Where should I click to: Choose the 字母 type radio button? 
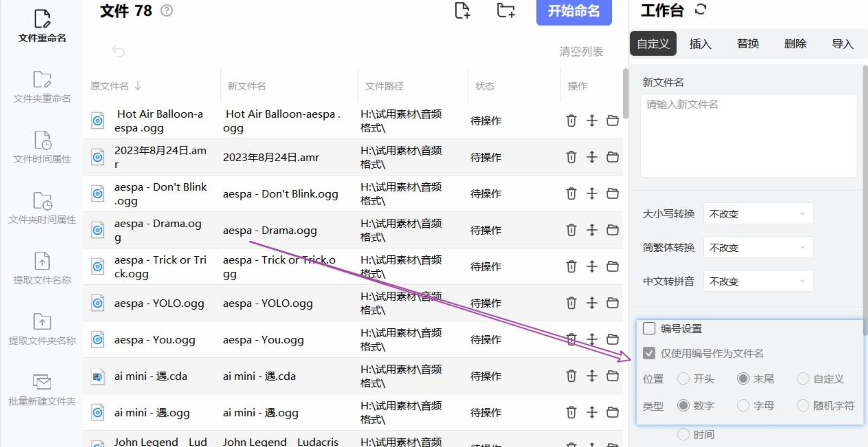coord(743,405)
